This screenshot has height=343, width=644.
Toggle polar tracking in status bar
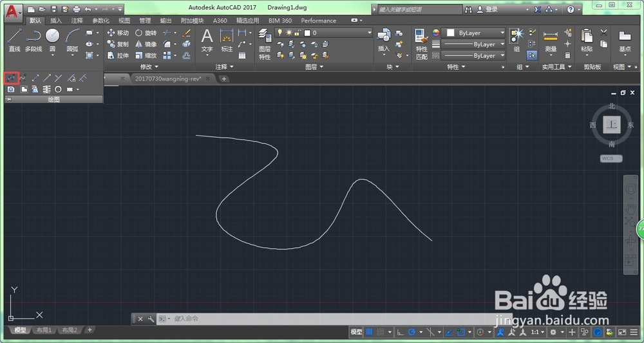pos(411,331)
